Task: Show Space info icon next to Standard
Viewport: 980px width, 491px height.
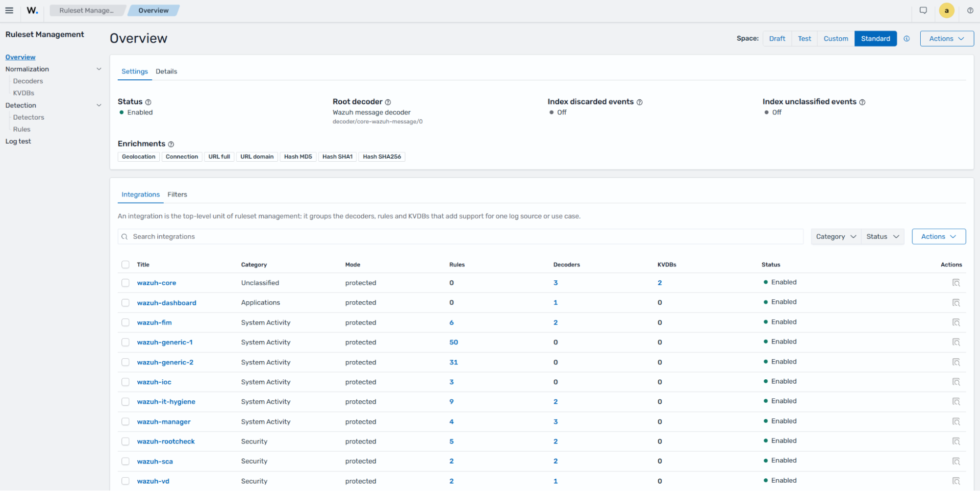Action: 906,39
